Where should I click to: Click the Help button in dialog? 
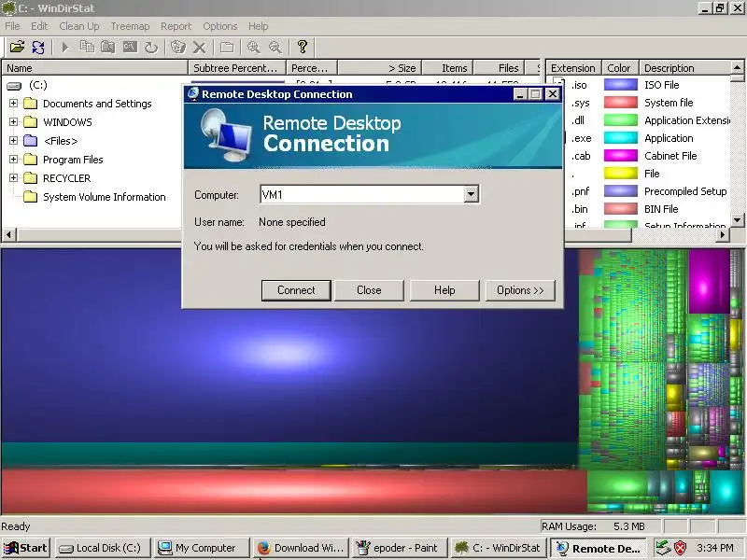point(444,290)
